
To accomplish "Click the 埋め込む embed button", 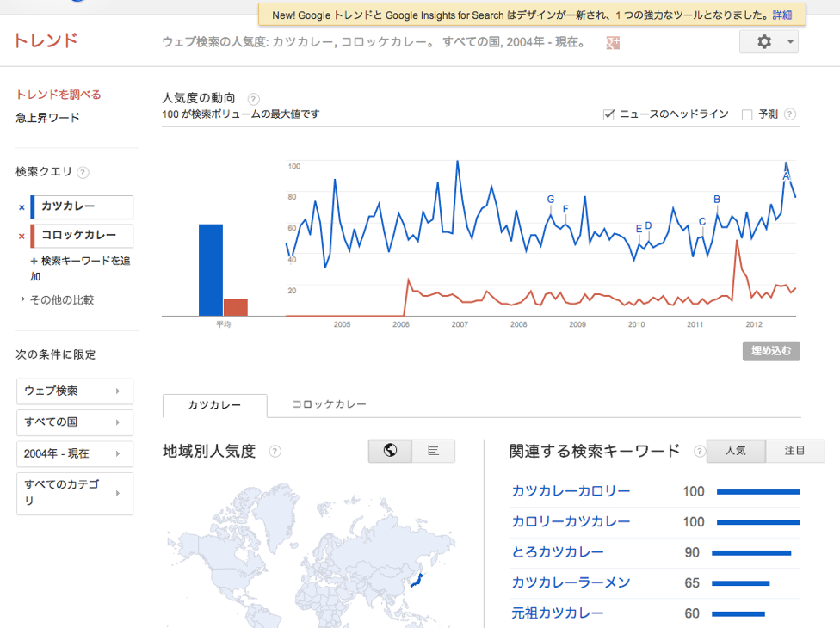I will coord(771,351).
